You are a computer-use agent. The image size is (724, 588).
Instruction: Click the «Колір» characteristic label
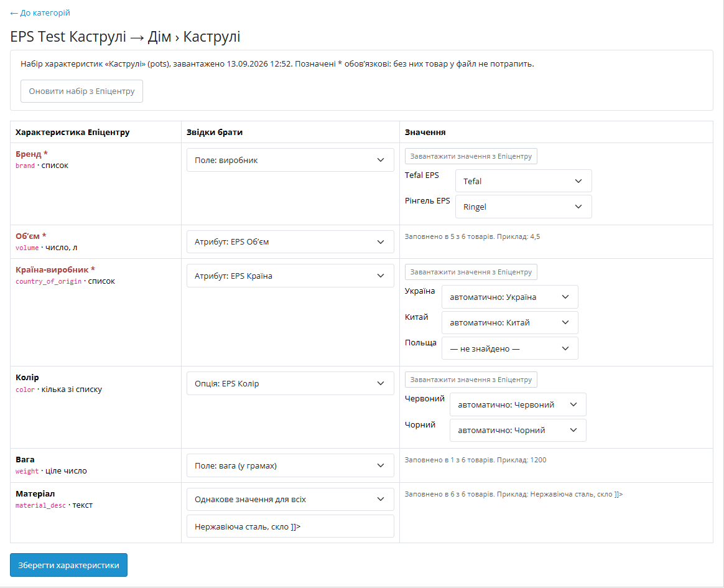point(27,377)
